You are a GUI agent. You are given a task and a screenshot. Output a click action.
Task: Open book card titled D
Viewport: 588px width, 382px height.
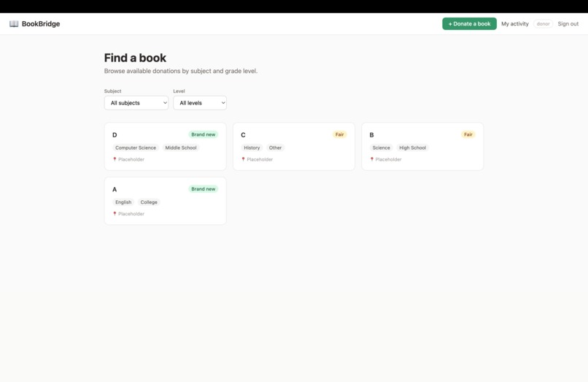[x=166, y=147]
